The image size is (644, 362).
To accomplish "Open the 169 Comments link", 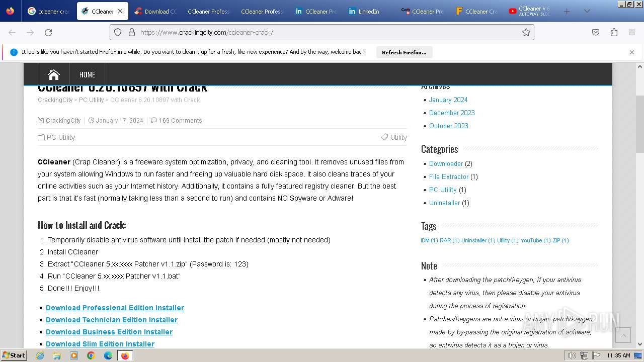I will click(180, 121).
